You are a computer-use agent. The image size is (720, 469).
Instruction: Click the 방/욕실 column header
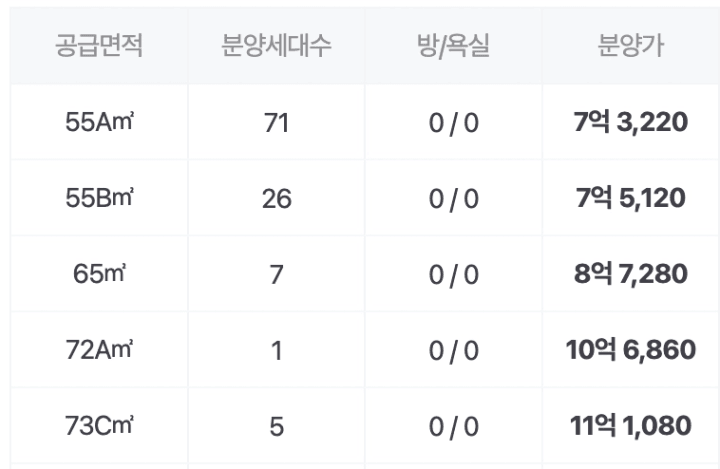(453, 46)
